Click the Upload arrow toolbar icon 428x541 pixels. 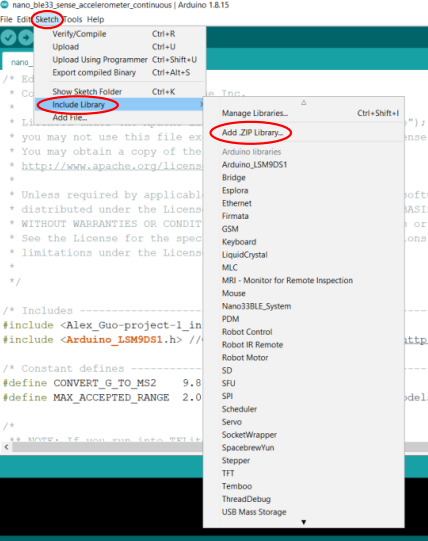26,37
